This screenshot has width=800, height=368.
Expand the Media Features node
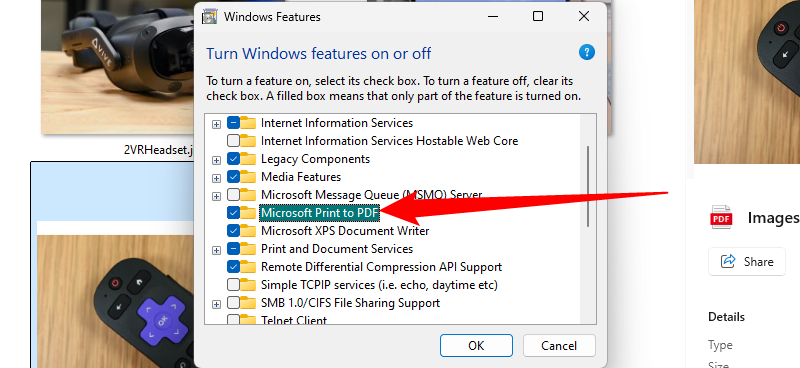(216, 178)
